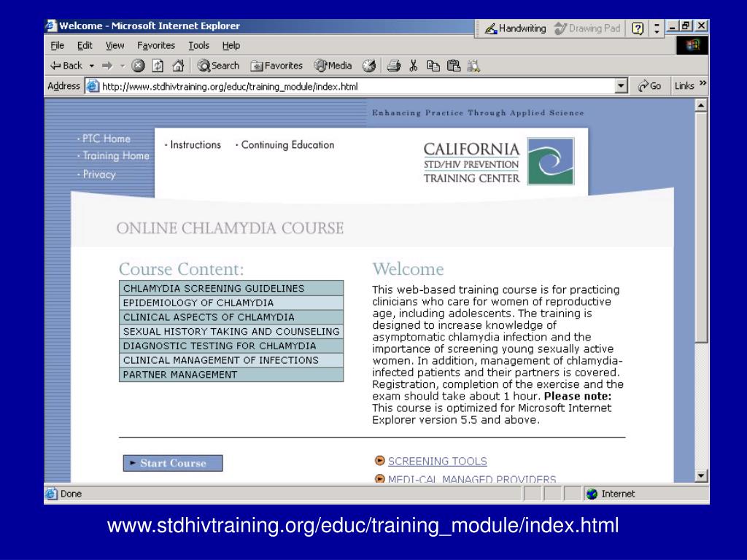Expand the Links toolbar chevron
Image resolution: width=747 pixels, height=560 pixels.
[x=703, y=84]
